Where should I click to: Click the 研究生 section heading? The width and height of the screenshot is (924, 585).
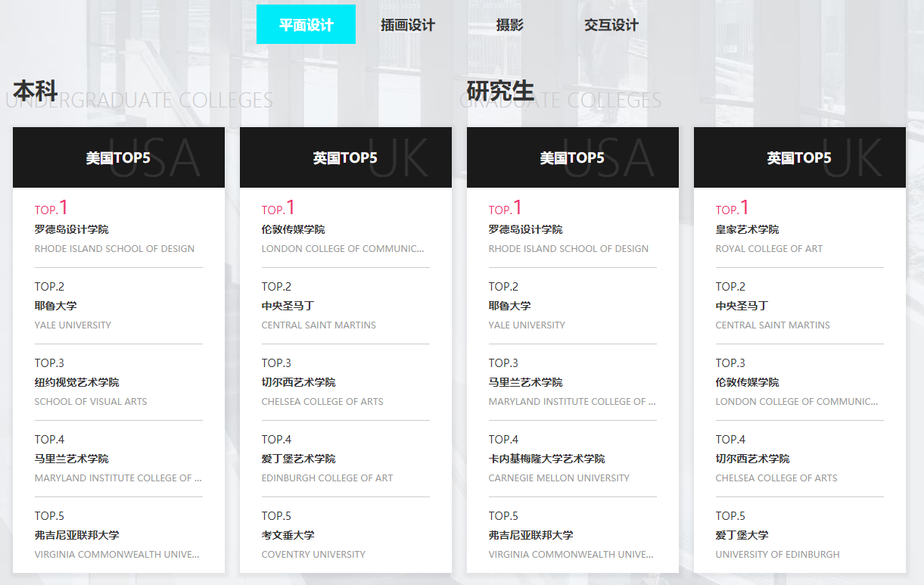(x=501, y=91)
